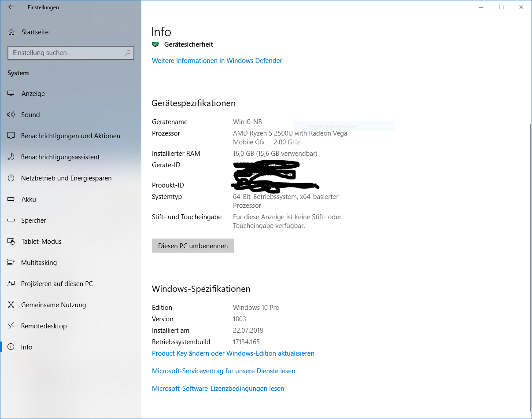
Task: Click the Windows-Spezifikationen heading
Action: tap(201, 289)
